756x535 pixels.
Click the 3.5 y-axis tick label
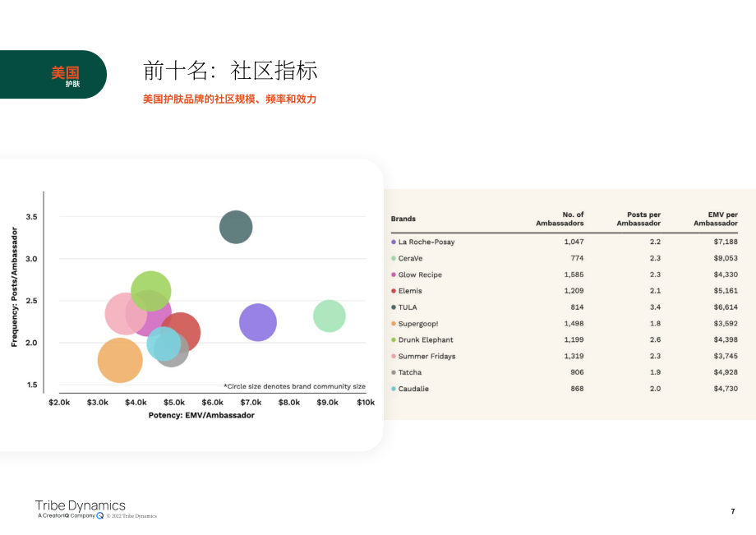(31, 217)
